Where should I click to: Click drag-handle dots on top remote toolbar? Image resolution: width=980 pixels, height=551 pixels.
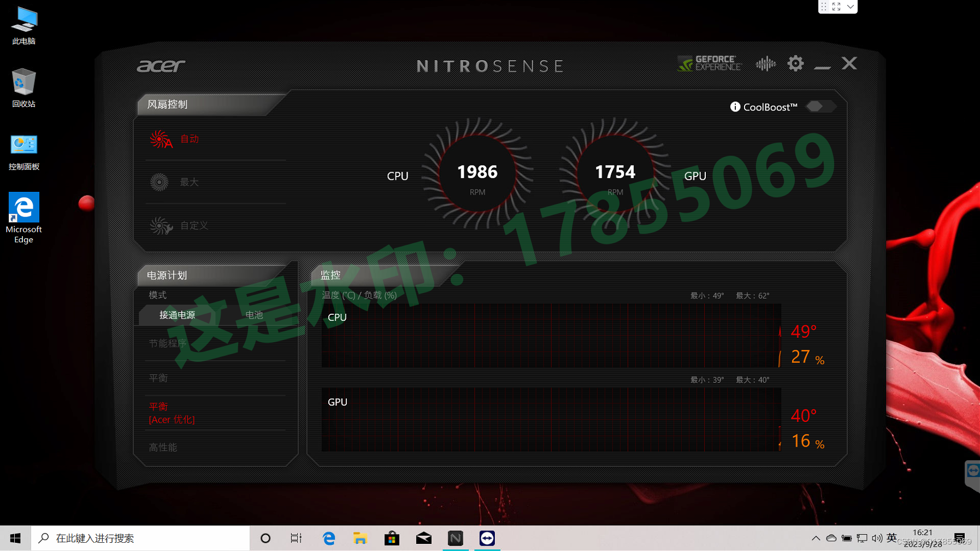point(824,7)
